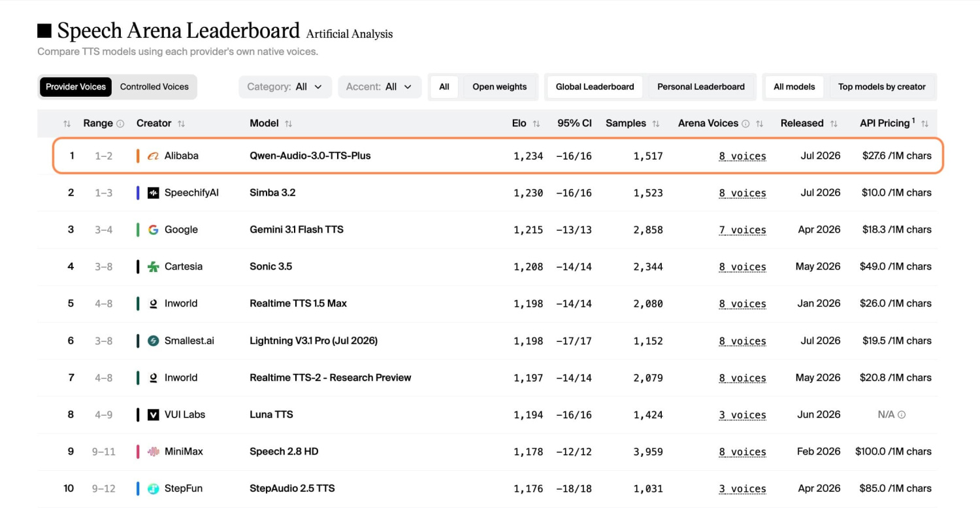Click the 95% CI column header
Viewport: 980px width, 508px height.
pos(574,124)
